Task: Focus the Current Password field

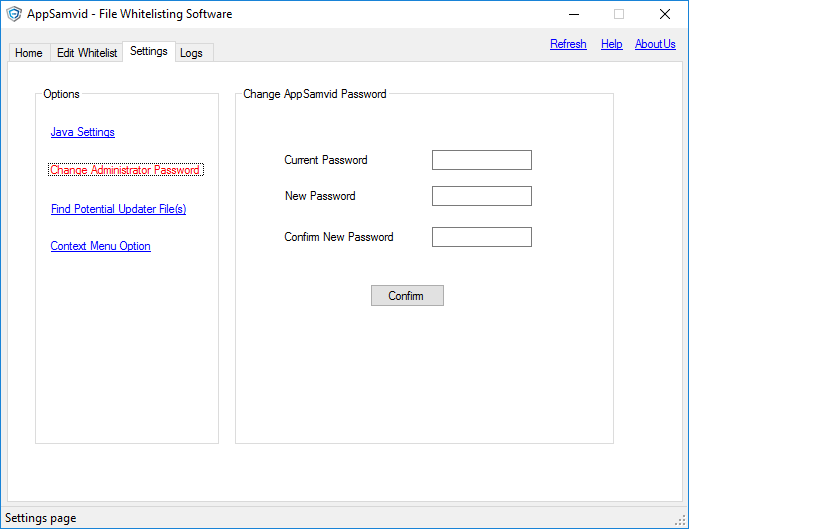Action: [482, 160]
